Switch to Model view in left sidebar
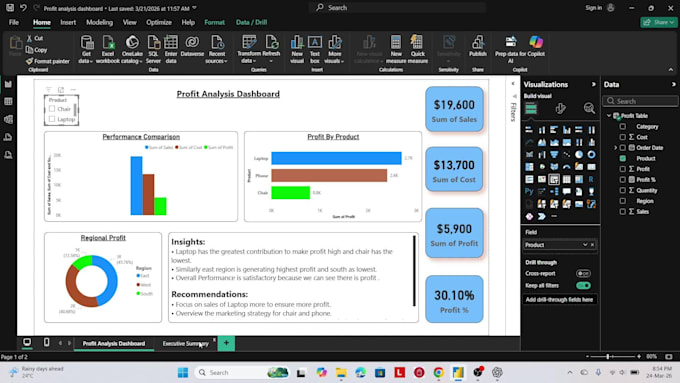The image size is (680, 383). pos(8,119)
